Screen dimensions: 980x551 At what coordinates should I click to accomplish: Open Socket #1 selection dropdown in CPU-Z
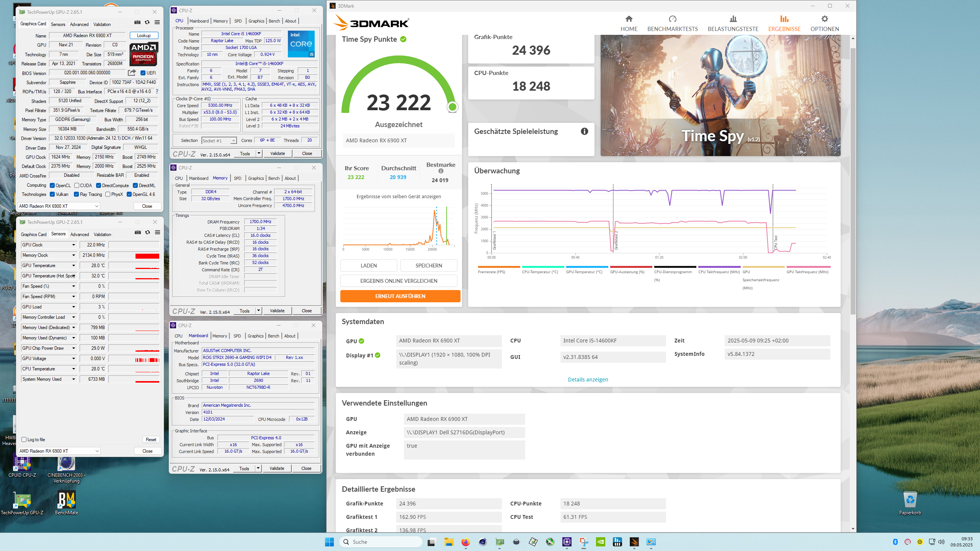pyautogui.click(x=219, y=141)
